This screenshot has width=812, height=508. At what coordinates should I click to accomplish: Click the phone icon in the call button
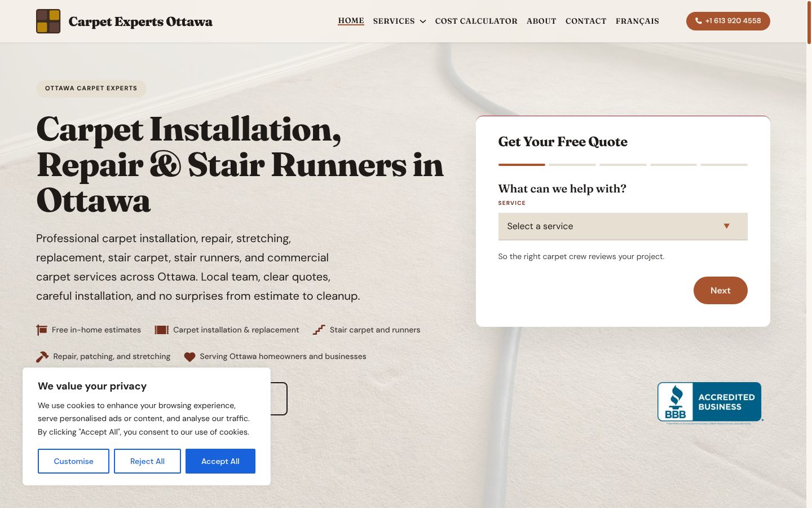tap(699, 21)
